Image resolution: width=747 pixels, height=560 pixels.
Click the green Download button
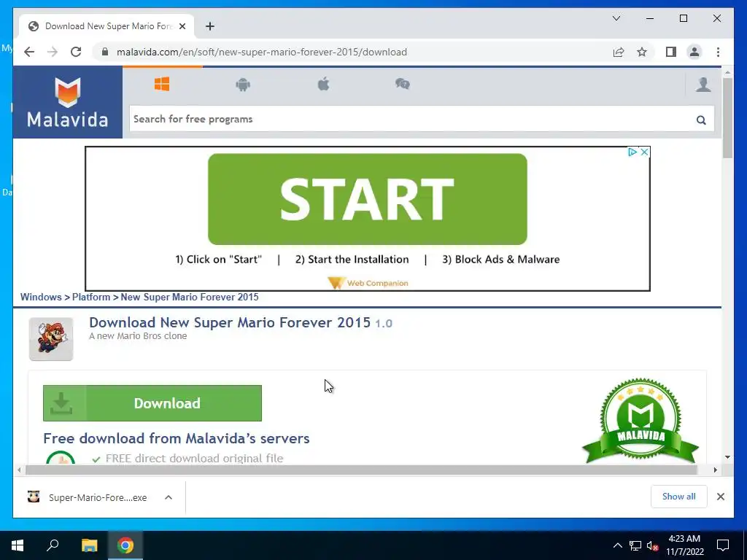tap(152, 402)
